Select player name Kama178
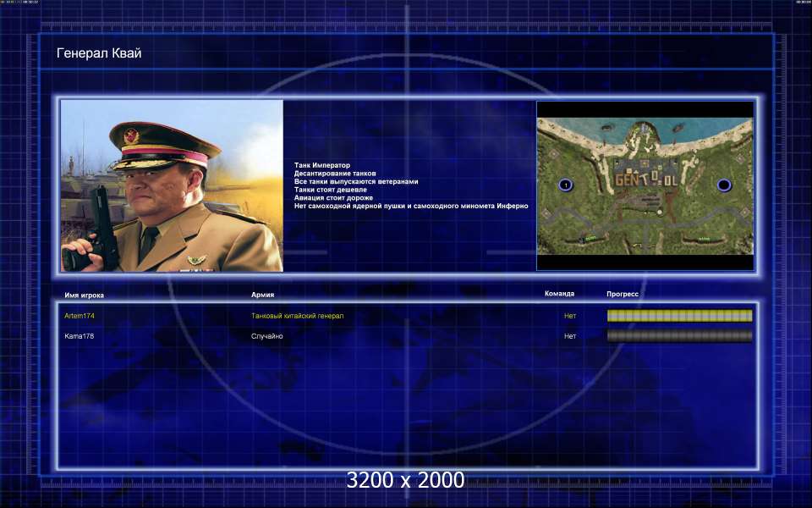812x508 pixels. pyautogui.click(x=80, y=336)
